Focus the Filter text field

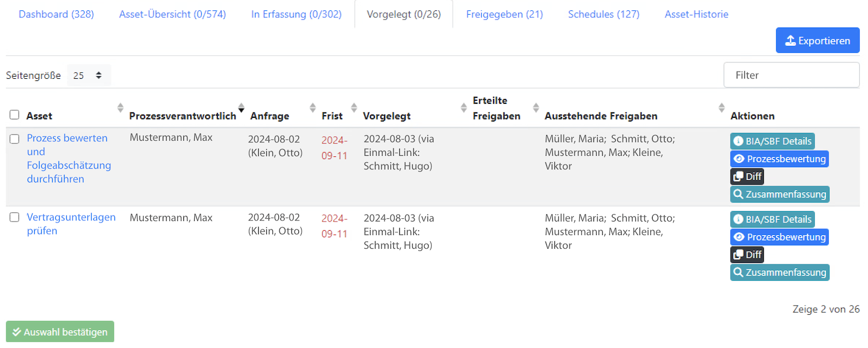pyautogui.click(x=792, y=75)
